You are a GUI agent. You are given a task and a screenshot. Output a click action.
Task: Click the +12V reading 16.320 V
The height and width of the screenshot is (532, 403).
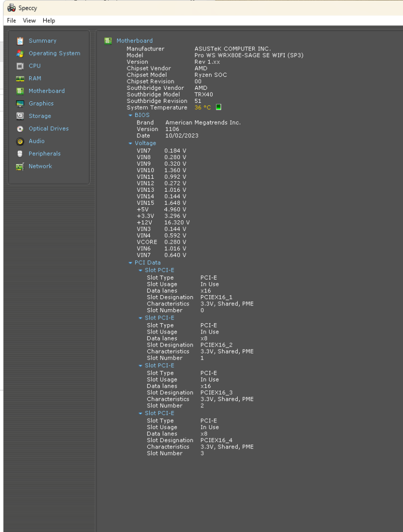[x=177, y=222]
